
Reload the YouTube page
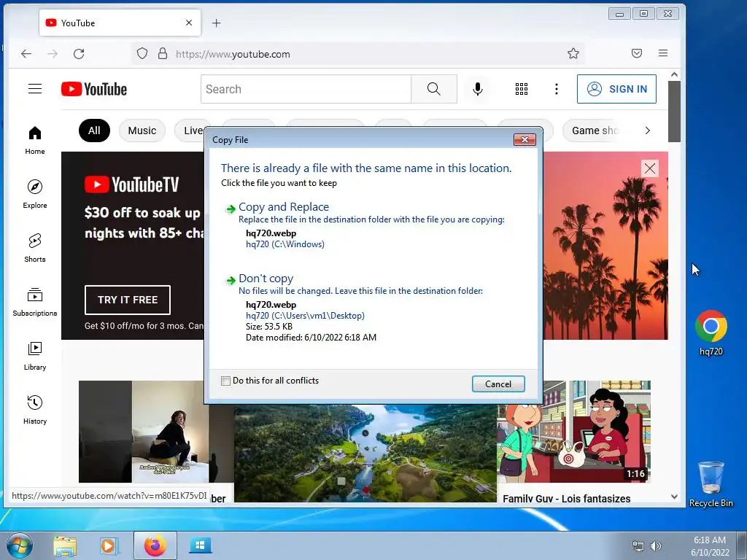[x=79, y=54]
